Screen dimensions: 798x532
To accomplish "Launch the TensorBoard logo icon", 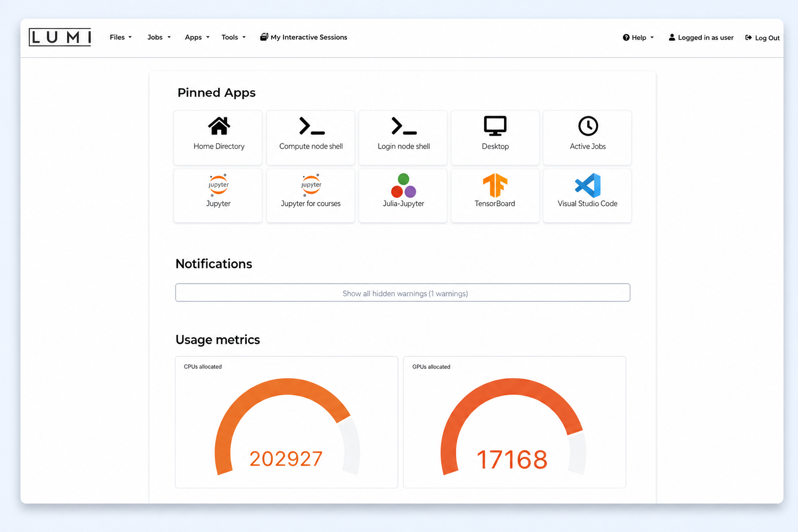I will pos(495,185).
